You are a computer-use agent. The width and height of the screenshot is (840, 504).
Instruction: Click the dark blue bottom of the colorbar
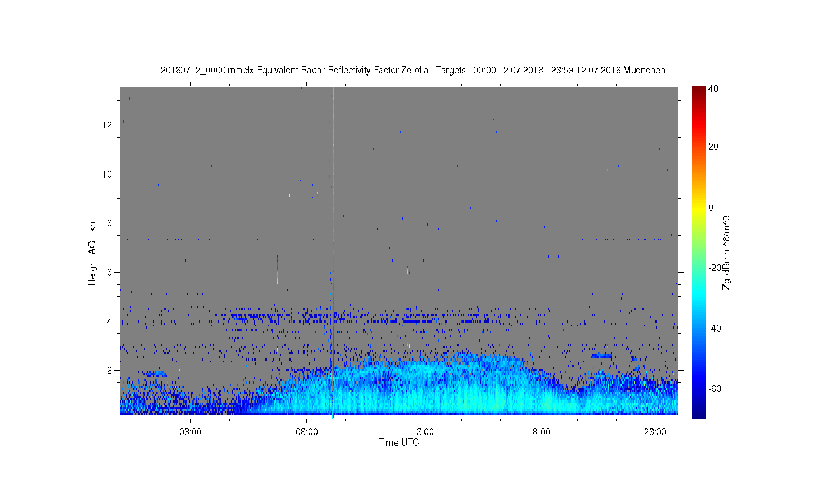click(698, 414)
